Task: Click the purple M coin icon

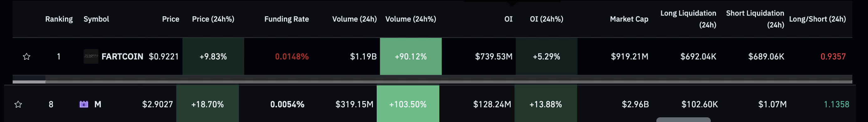Action: [x=84, y=104]
